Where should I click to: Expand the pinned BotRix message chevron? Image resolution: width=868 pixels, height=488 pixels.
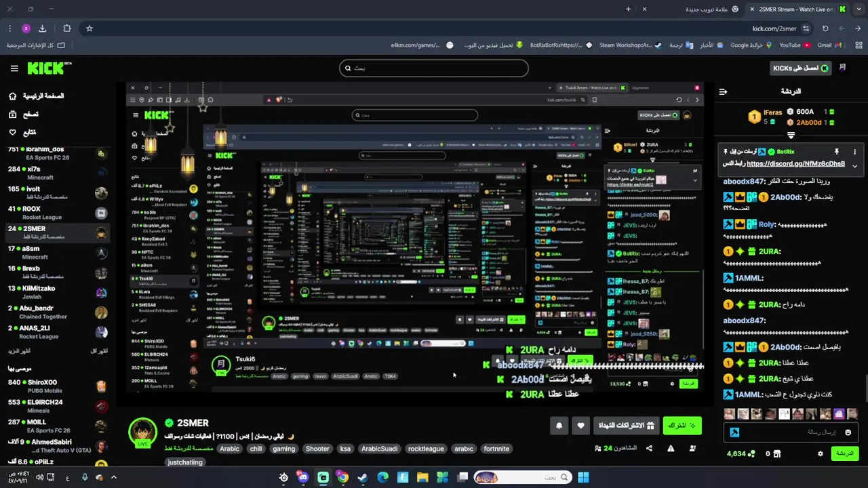(x=854, y=165)
